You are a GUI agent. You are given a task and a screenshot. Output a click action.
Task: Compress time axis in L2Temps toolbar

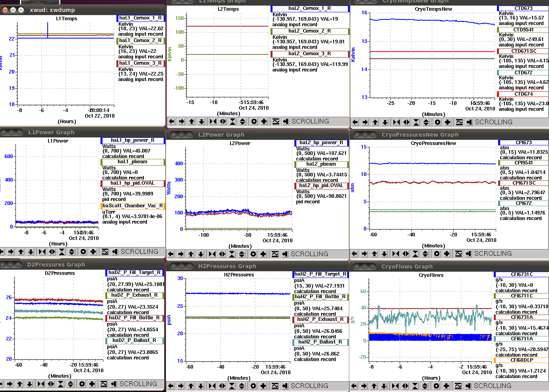tap(213, 122)
